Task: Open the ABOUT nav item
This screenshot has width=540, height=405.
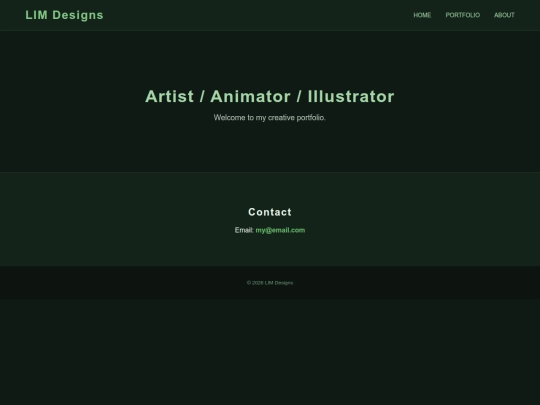Action: [504, 15]
